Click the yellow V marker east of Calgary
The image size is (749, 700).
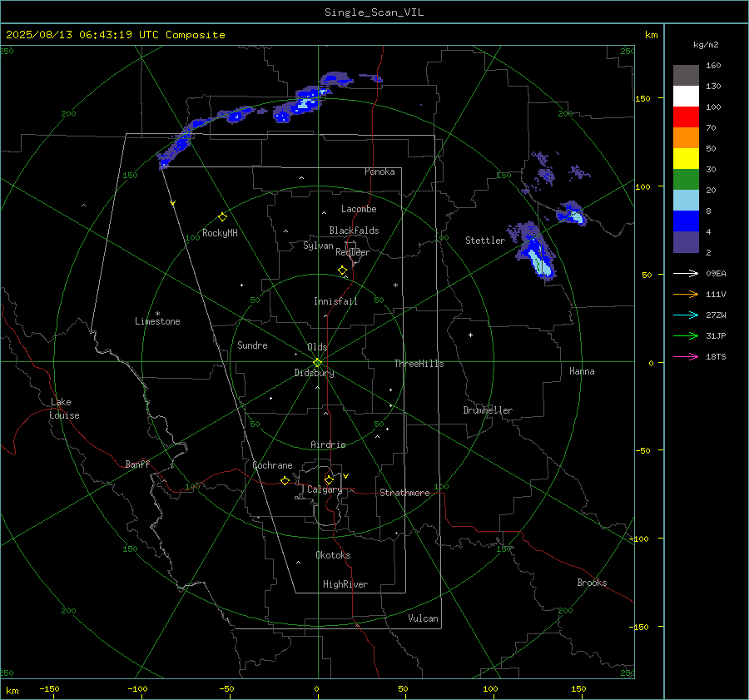[x=346, y=476]
